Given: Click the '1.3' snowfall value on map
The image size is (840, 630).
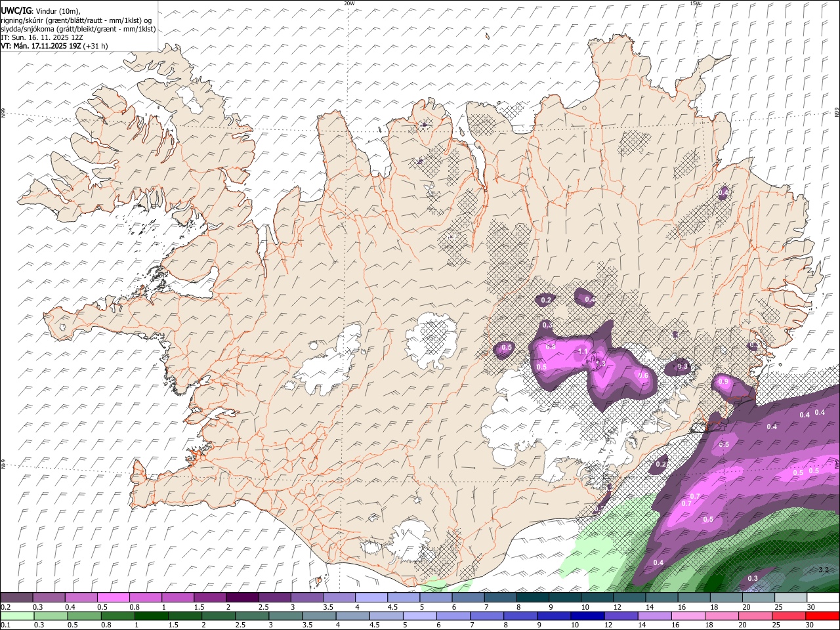Looking at the screenshot, I should (x=600, y=364).
